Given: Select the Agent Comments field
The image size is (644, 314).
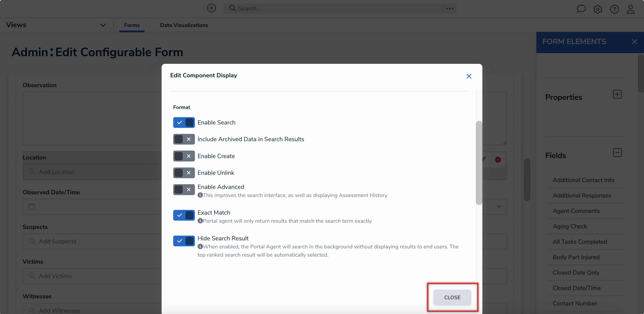Looking at the screenshot, I should [576, 211].
